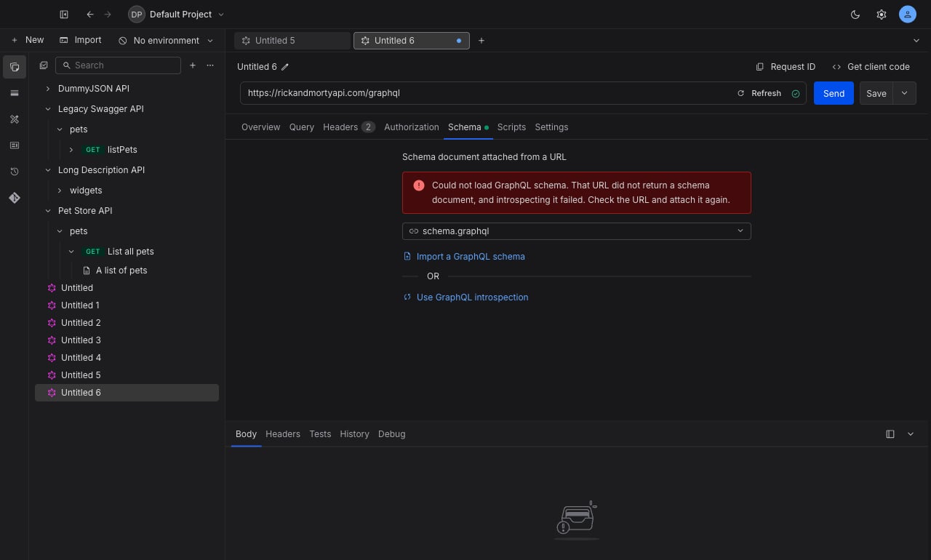Open the response History tab
Viewport: 931px width, 560px height.
coord(354,434)
